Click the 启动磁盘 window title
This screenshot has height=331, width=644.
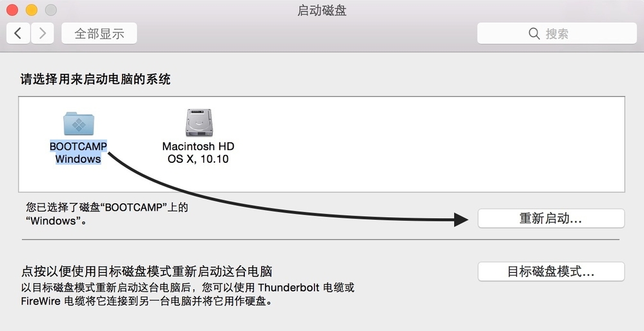pyautogui.click(x=322, y=10)
